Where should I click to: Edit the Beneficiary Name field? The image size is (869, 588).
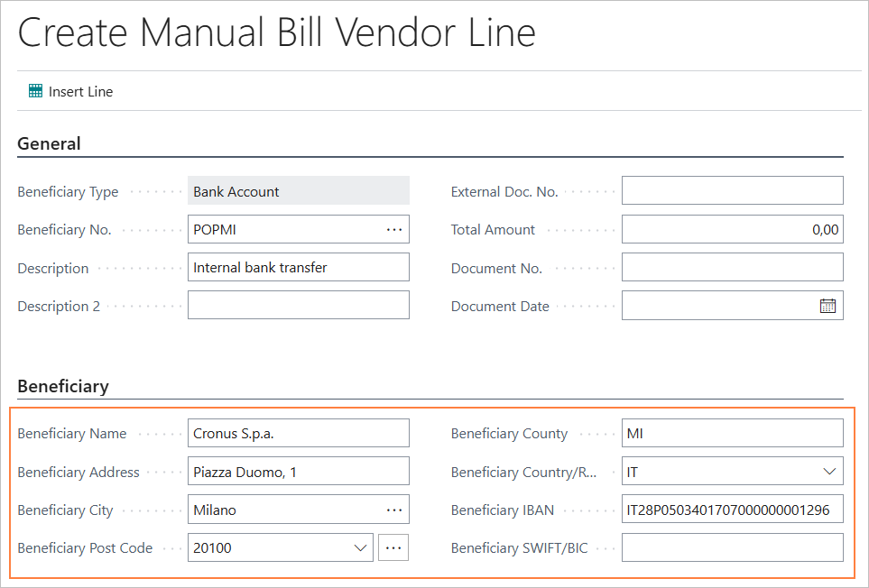coord(298,434)
